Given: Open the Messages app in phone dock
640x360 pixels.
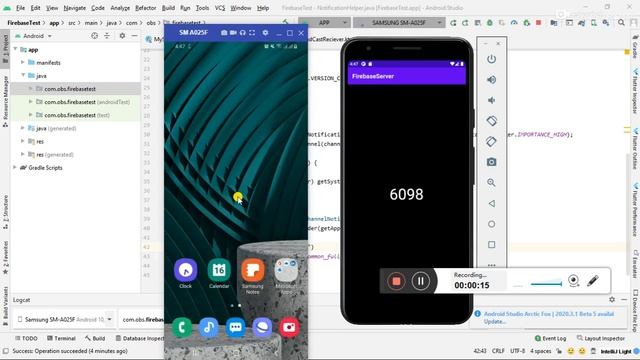Looking at the screenshot, I should 236,327.
